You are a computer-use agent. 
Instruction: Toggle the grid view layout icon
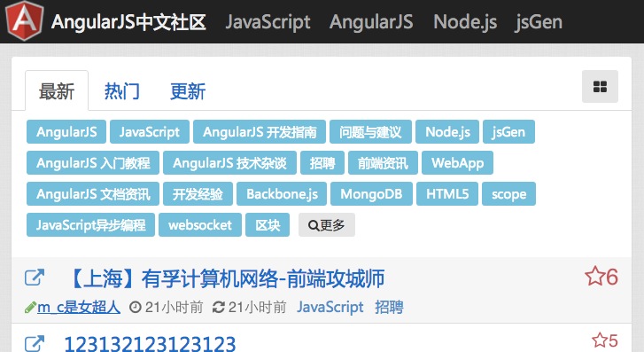pyautogui.click(x=600, y=86)
